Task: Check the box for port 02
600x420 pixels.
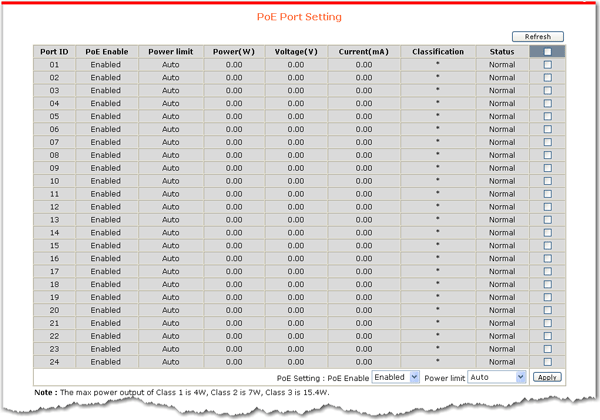Action: pyautogui.click(x=548, y=78)
